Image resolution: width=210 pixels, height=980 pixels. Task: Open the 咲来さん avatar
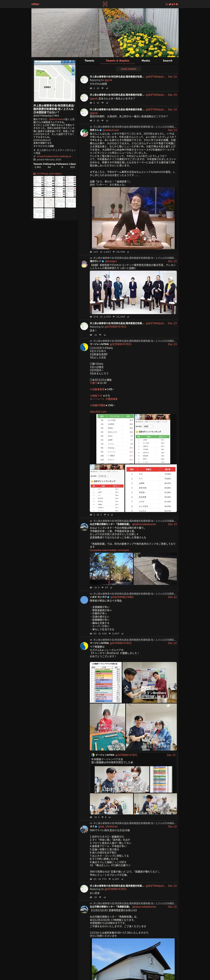point(84,133)
